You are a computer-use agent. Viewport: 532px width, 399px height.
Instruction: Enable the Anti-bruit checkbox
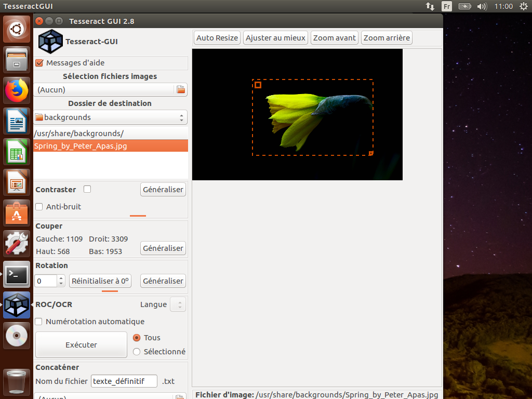point(39,207)
